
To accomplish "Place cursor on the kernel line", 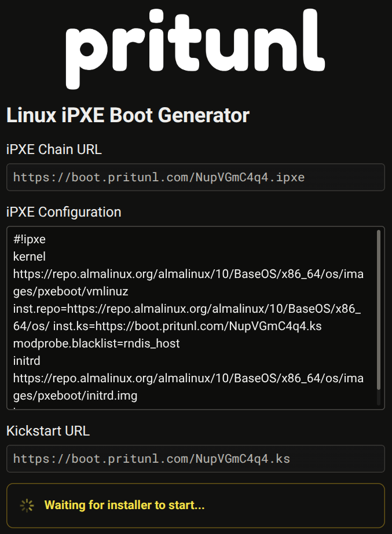I will click(29, 257).
